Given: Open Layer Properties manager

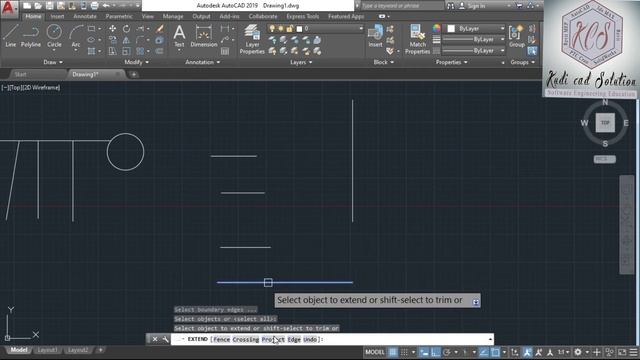Looking at the screenshot, I should point(252,39).
